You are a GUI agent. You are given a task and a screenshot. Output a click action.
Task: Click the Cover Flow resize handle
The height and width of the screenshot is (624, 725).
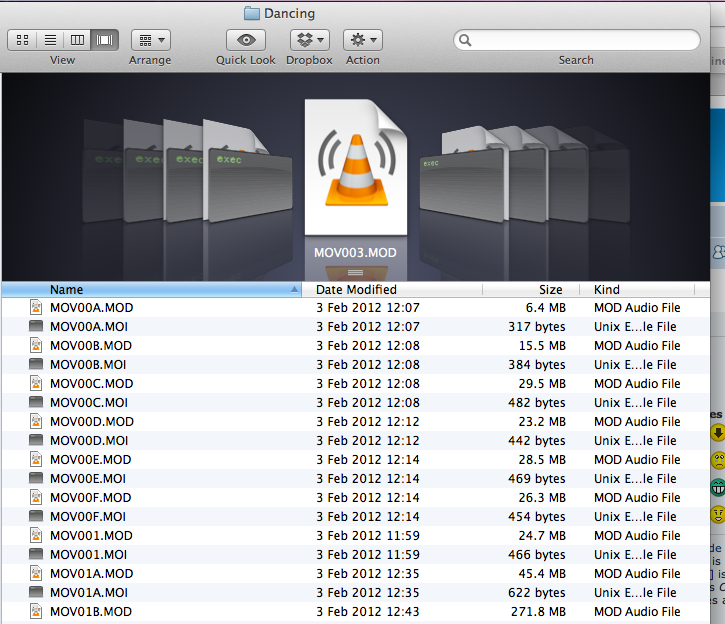coord(355,272)
